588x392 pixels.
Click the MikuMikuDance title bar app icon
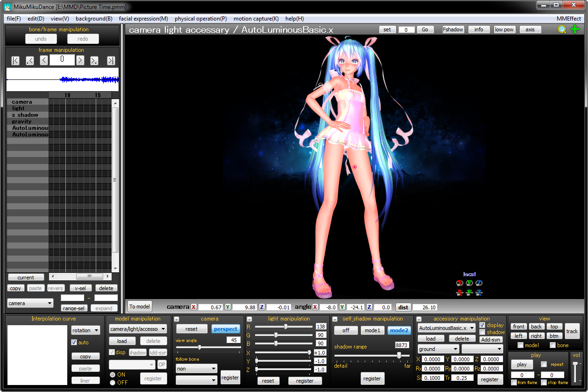[8, 7]
